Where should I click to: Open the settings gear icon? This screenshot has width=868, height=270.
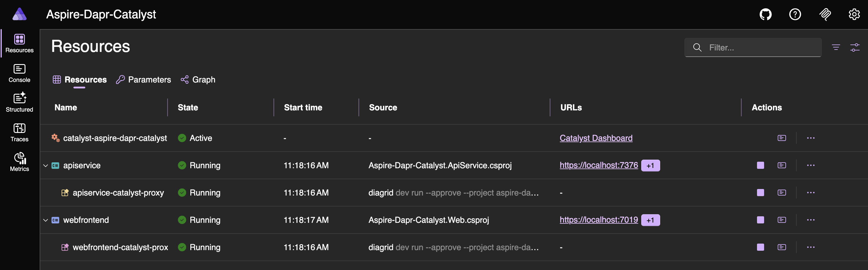854,14
